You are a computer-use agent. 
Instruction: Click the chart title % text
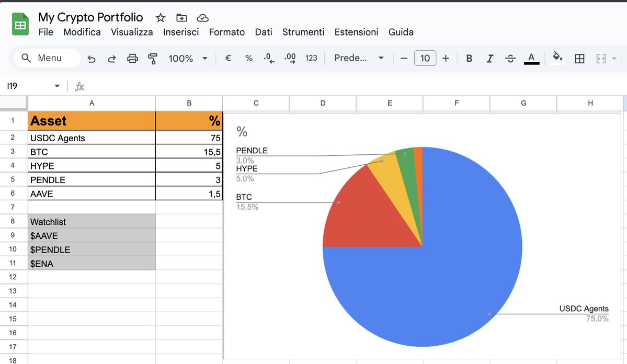click(x=242, y=131)
